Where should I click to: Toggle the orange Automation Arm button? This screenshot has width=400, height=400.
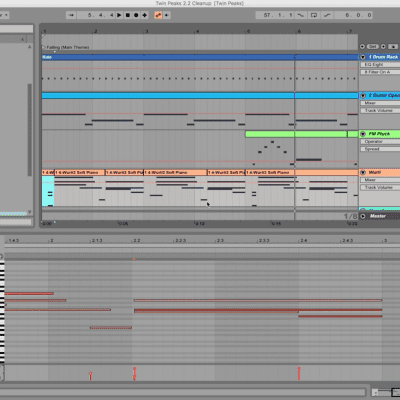(x=158, y=15)
